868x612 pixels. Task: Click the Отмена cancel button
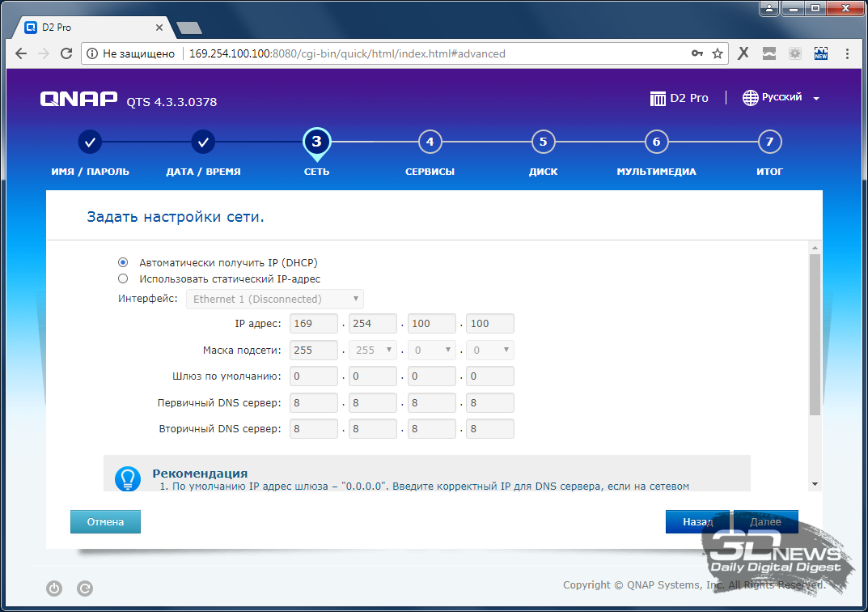(105, 521)
